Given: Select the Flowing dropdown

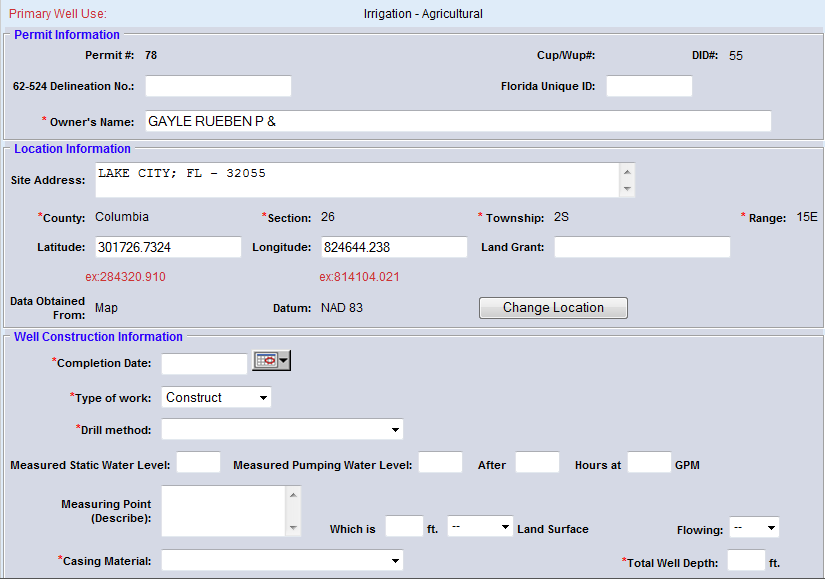Looking at the screenshot, I should [x=753, y=527].
